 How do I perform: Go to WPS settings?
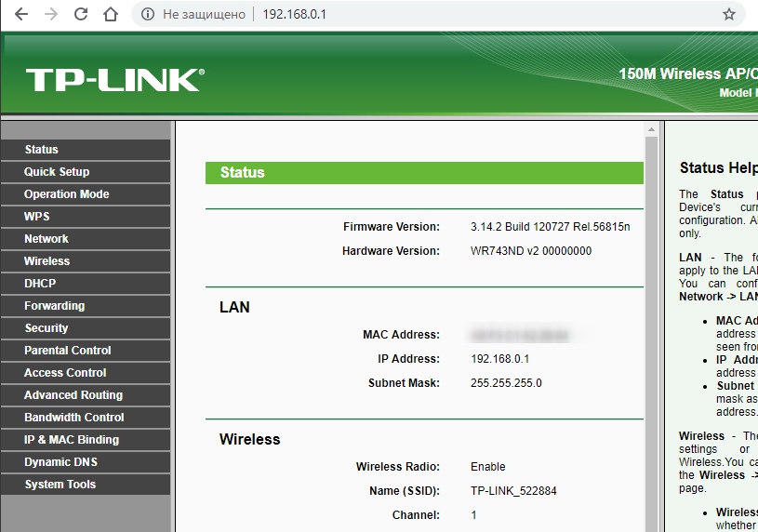(85, 217)
